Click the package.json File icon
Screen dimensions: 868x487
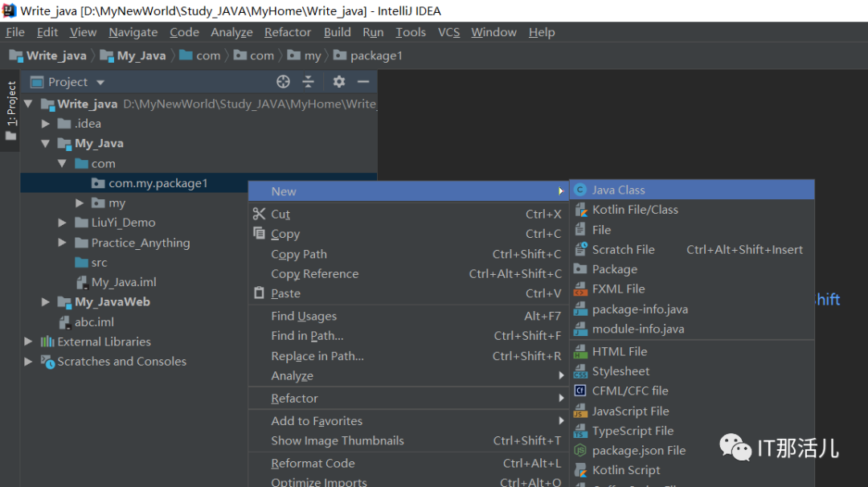pyautogui.click(x=580, y=451)
